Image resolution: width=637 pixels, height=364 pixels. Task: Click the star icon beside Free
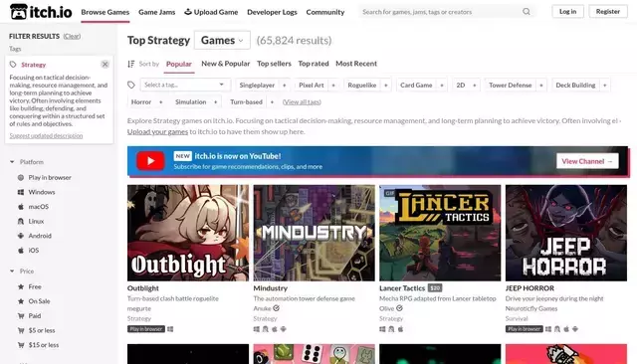click(21, 286)
